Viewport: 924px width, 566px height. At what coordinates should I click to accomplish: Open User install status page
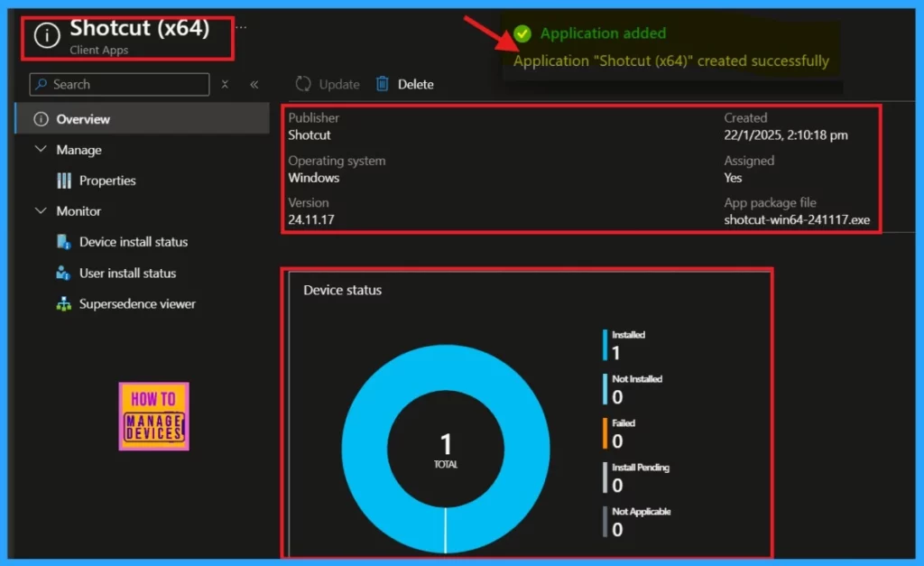[127, 273]
